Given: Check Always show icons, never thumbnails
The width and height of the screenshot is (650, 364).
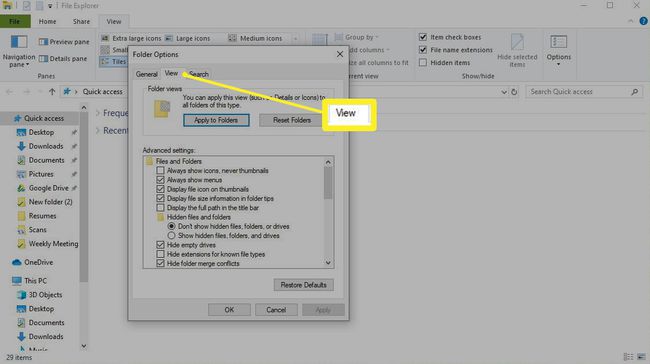Looking at the screenshot, I should pos(160,170).
